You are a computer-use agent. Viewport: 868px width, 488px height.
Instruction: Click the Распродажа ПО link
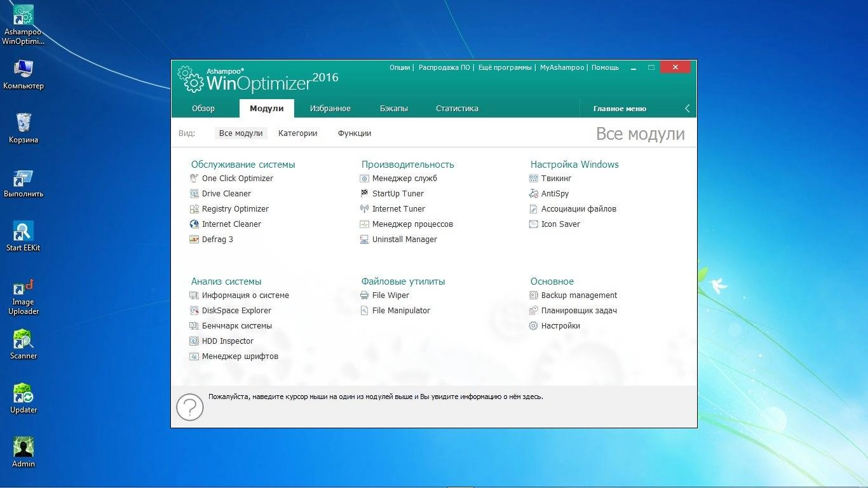click(x=444, y=67)
